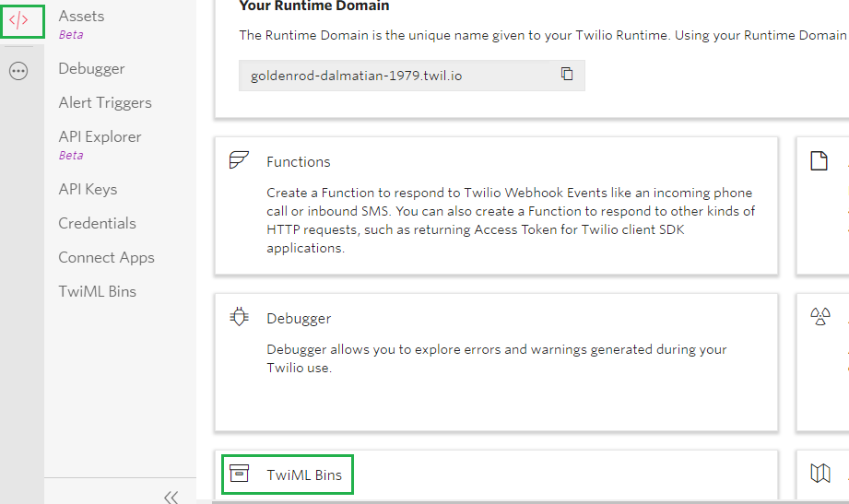Viewport: 849px width, 504px height.
Task: Open the Functions card title link
Action: coord(298,161)
